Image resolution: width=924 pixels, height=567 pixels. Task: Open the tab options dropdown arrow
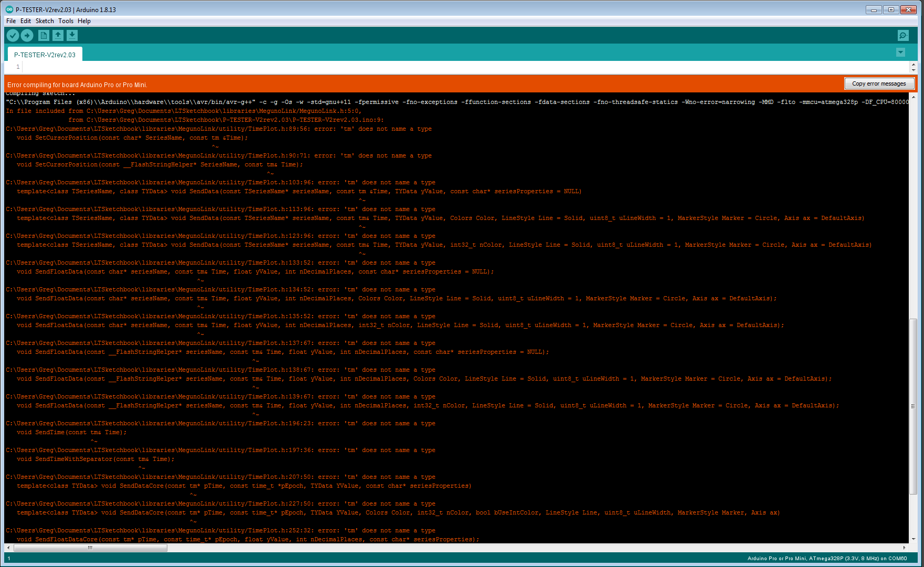(x=900, y=52)
